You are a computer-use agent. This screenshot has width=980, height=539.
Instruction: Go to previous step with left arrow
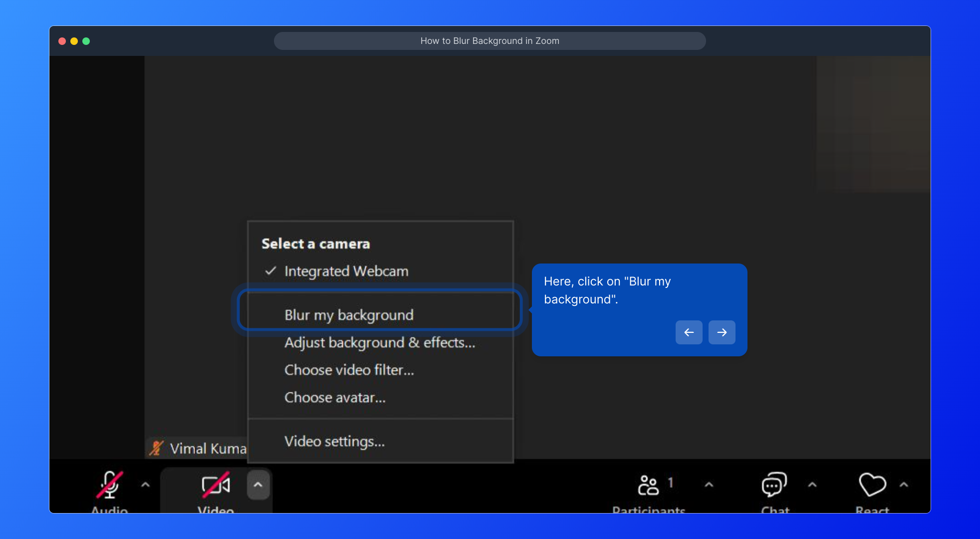(x=689, y=332)
